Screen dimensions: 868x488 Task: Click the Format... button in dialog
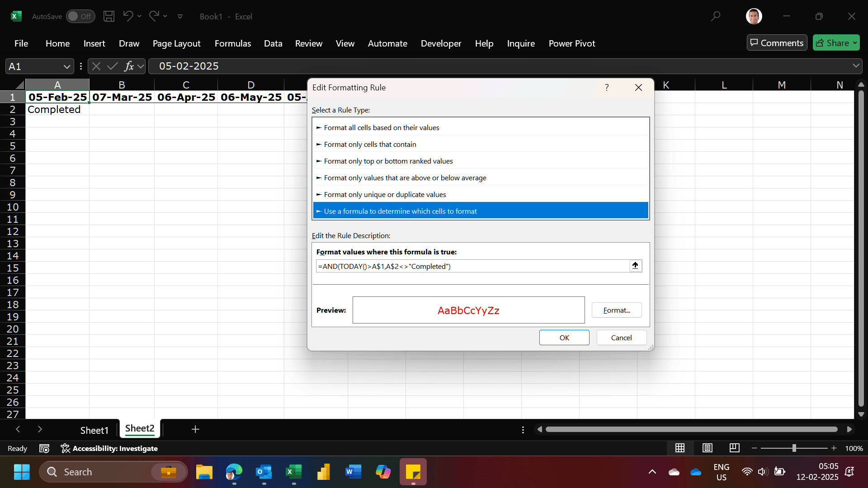click(x=617, y=310)
